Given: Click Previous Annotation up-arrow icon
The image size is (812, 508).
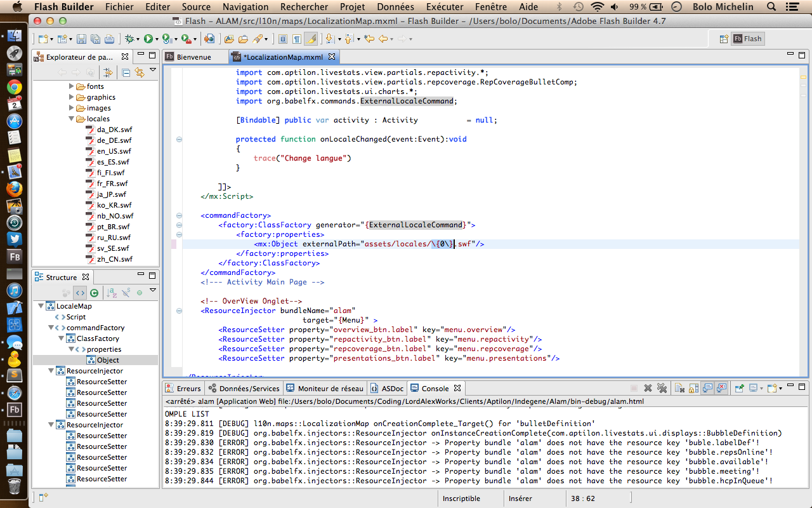Looking at the screenshot, I should [x=348, y=39].
